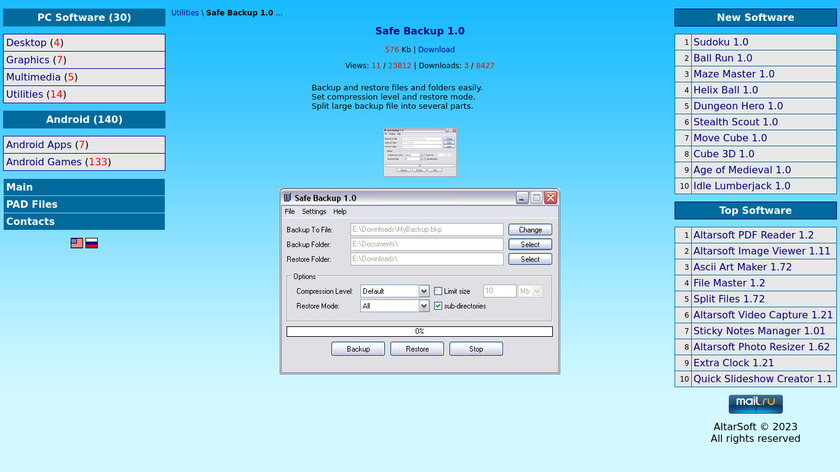Screen dimensions: 840x472
Task: Expand the Mb size unit dropdown
Action: (x=538, y=291)
